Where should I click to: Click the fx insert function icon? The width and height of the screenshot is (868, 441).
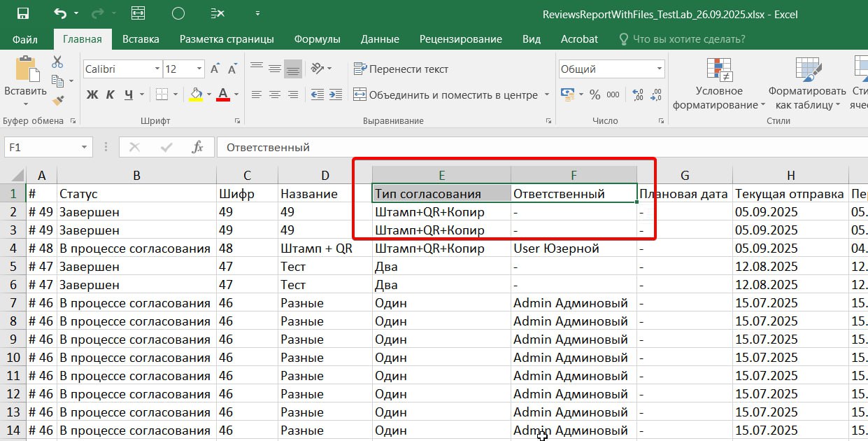198,147
